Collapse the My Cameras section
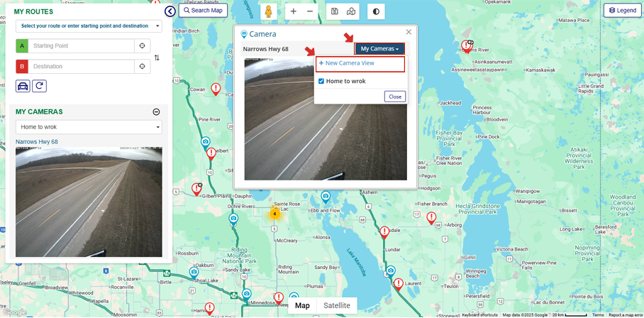This screenshot has height=318, width=644. pyautogui.click(x=156, y=111)
